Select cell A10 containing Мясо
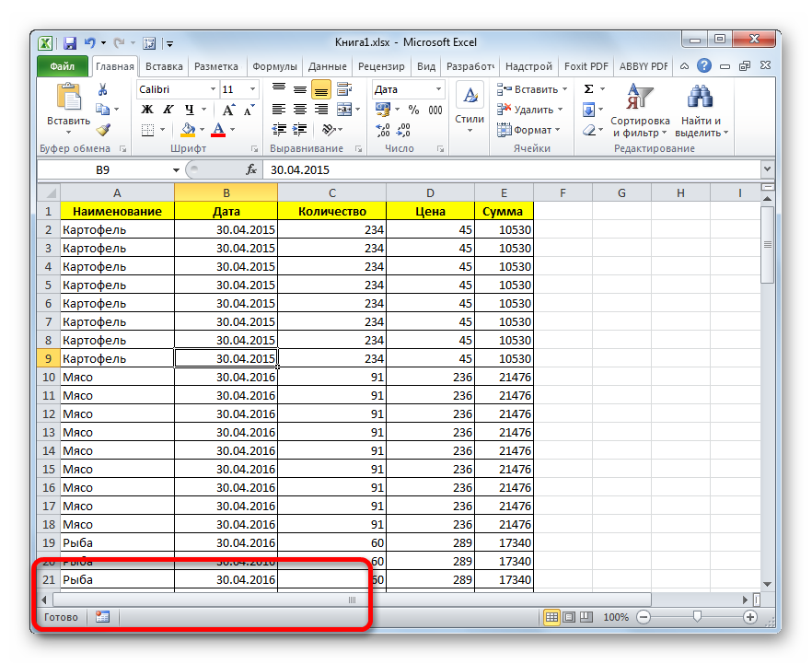The height and width of the screenshot is (664, 812). click(x=117, y=377)
